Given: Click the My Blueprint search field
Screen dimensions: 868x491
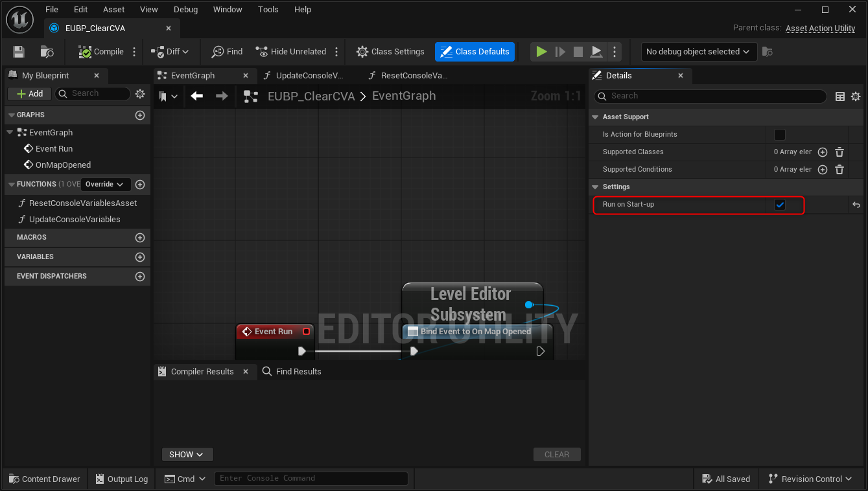Looking at the screenshot, I should click(x=93, y=94).
